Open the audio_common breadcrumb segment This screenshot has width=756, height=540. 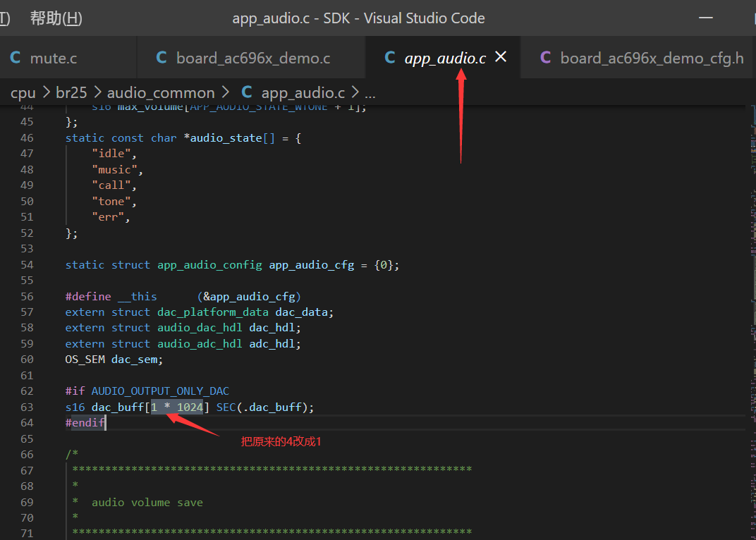(x=161, y=92)
